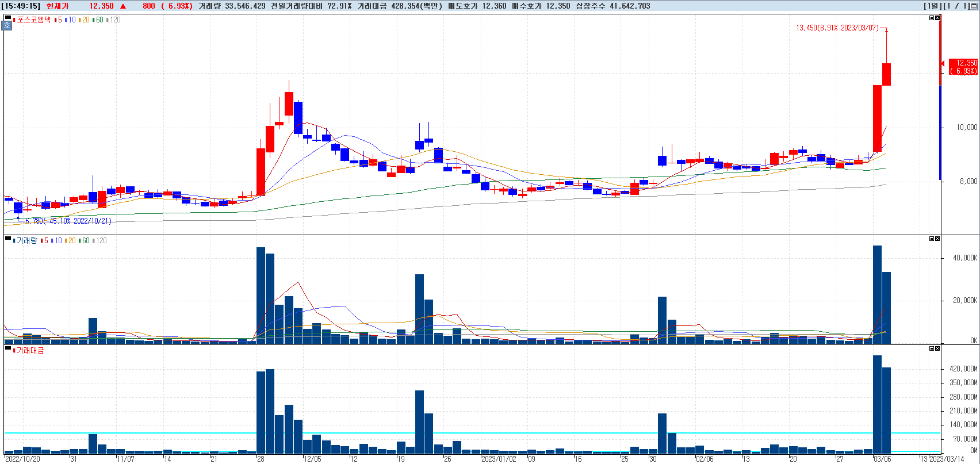Image resolution: width=980 pixels, height=464 pixels.
Task: Click the 420,000M trading value axis label
Action: click(x=963, y=369)
